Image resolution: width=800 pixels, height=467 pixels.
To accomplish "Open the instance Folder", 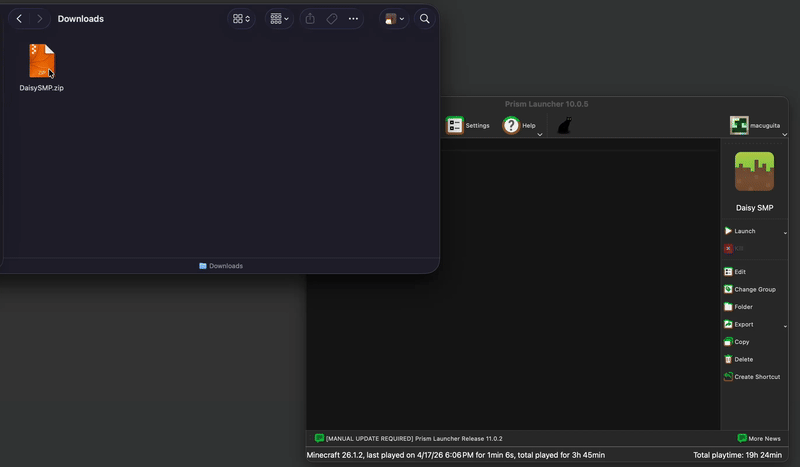I will (738, 307).
